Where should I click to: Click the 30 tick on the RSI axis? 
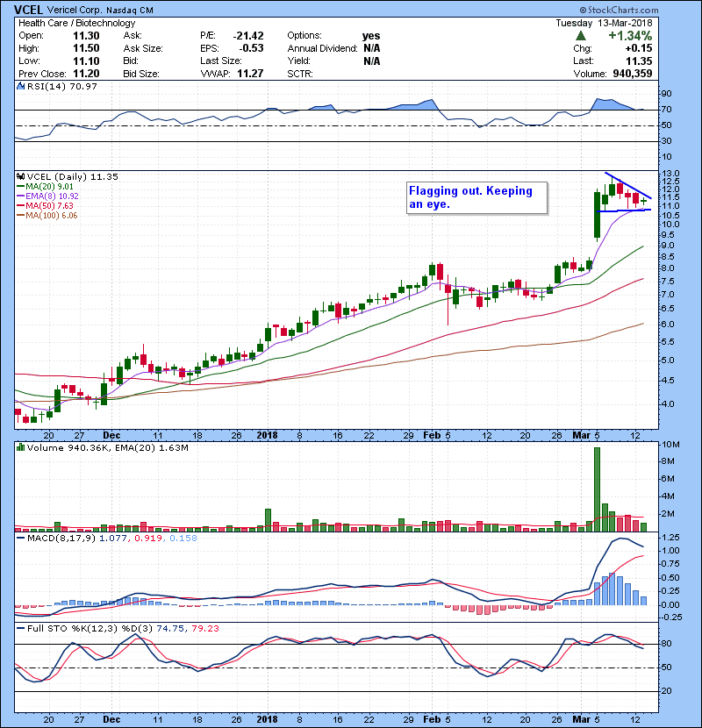667,140
